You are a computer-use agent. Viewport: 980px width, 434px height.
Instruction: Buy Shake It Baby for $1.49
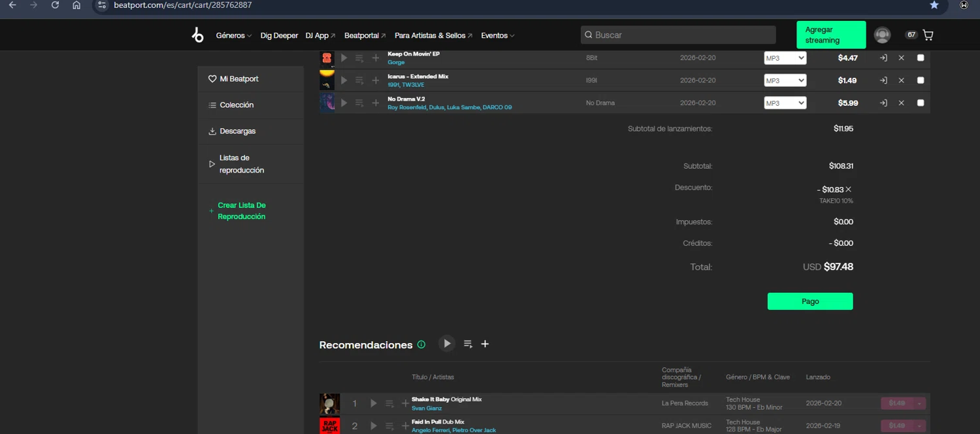[x=897, y=403]
